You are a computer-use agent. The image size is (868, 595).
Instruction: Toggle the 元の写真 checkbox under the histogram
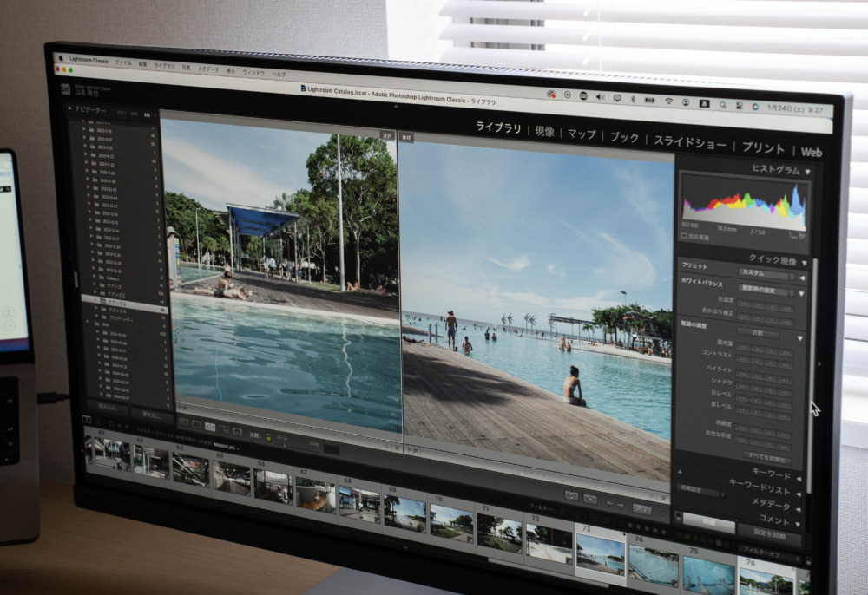(684, 235)
